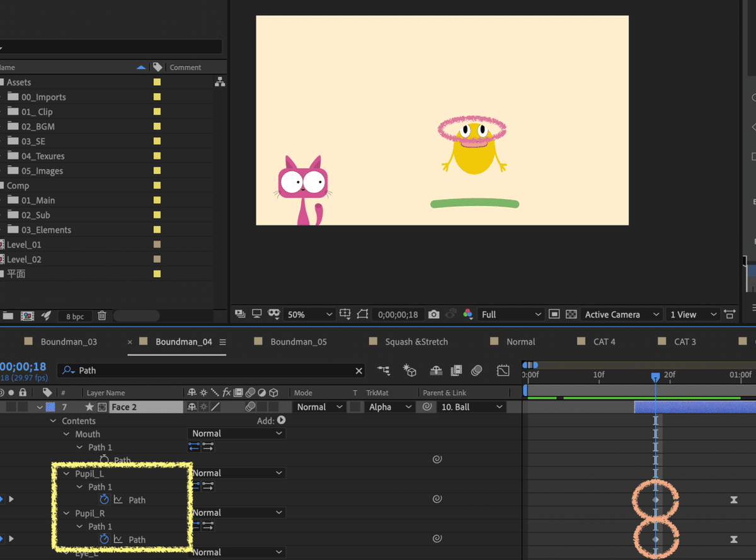Click reversed path direction icon for Mouth Path 1

(x=194, y=447)
